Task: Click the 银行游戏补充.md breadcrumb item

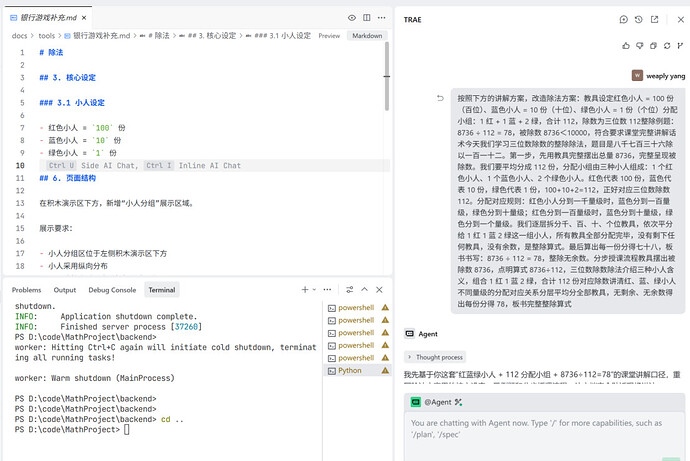Action: (x=98, y=36)
